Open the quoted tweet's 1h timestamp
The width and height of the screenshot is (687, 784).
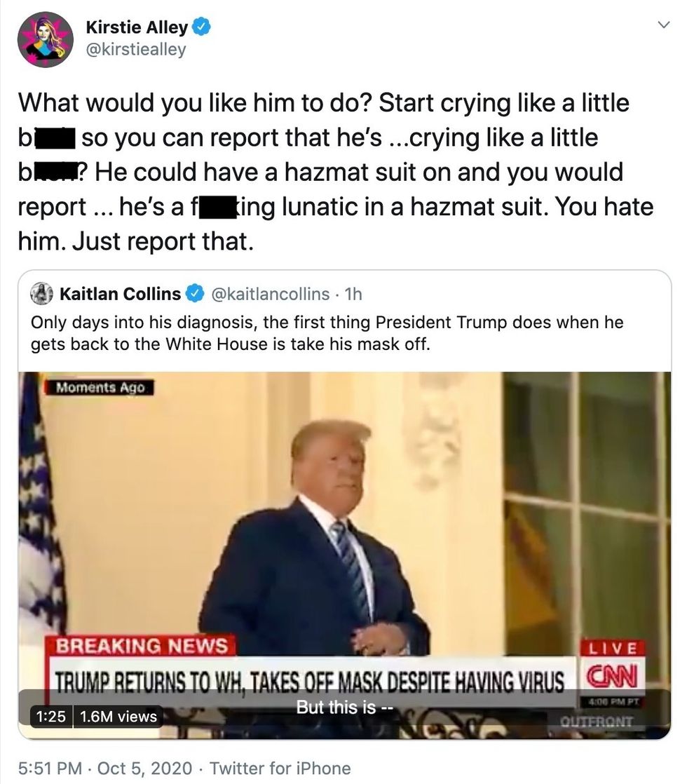[x=353, y=294]
